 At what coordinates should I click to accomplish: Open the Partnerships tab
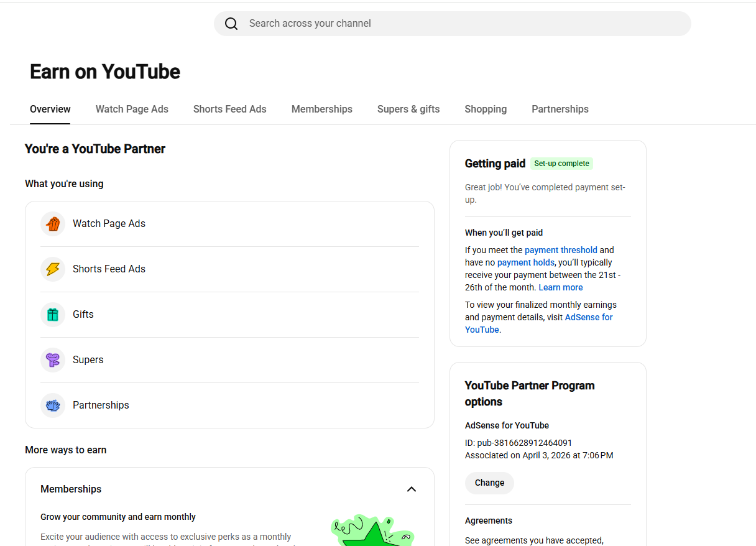(x=560, y=109)
